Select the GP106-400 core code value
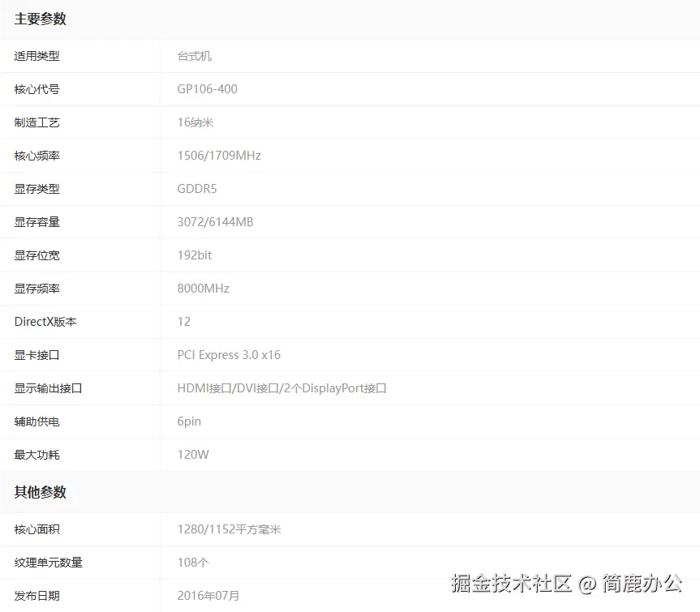The width and height of the screenshot is (700, 612). [206, 89]
